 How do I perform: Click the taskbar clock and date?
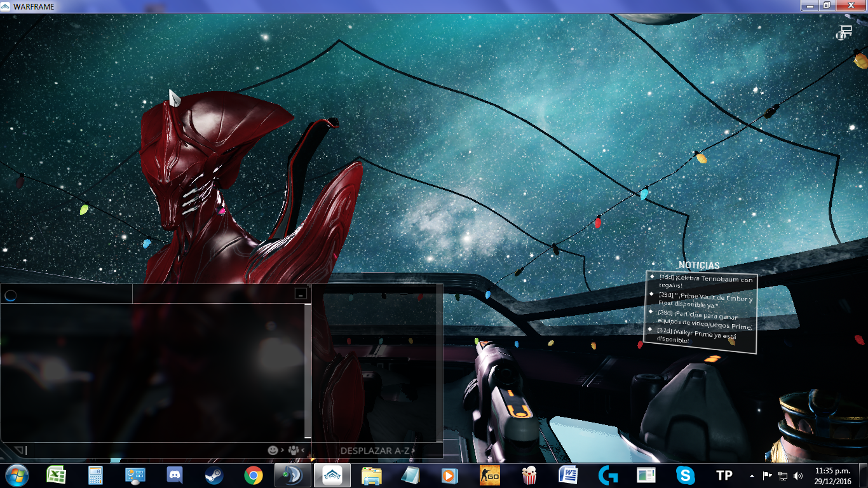833,475
